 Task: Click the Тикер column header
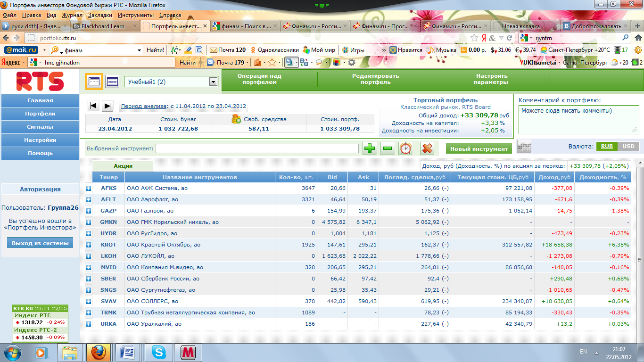(x=108, y=177)
